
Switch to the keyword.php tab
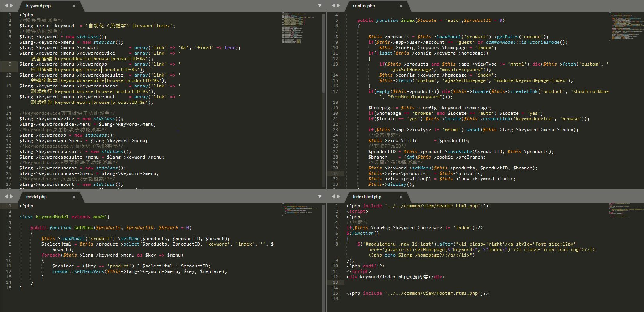(x=38, y=6)
